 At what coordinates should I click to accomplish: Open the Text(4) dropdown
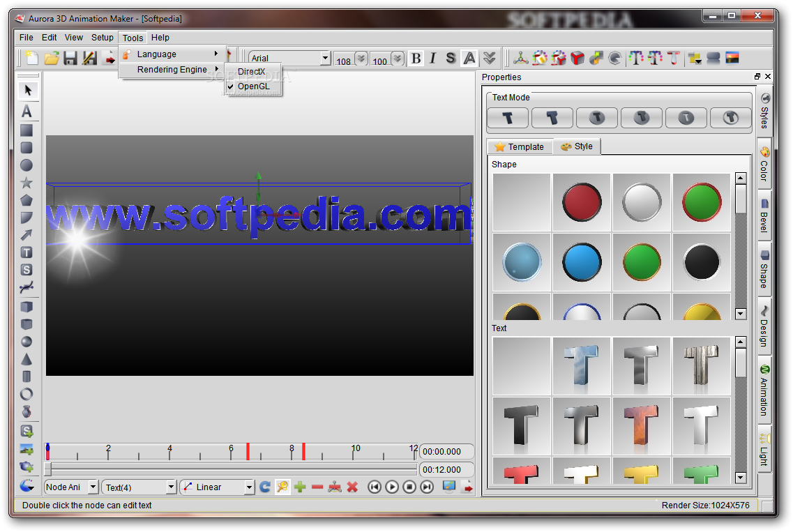(171, 487)
